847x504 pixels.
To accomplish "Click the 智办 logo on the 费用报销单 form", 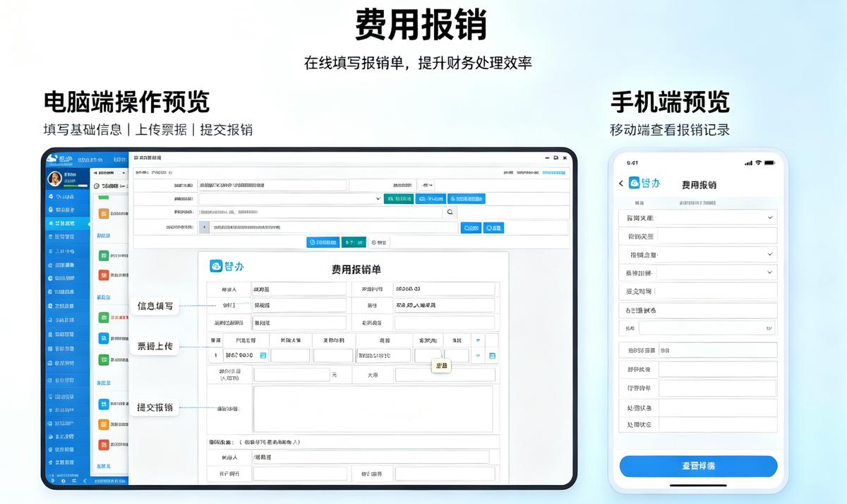I will coord(226,266).
